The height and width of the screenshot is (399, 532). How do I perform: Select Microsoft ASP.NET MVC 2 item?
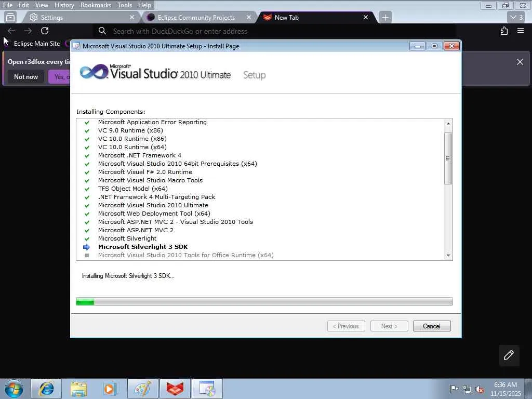pyautogui.click(x=136, y=230)
